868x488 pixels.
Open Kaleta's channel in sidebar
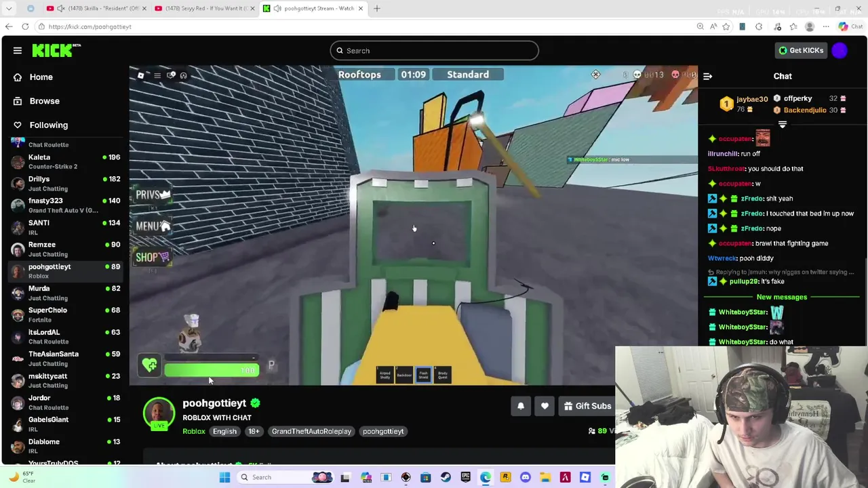pos(66,161)
